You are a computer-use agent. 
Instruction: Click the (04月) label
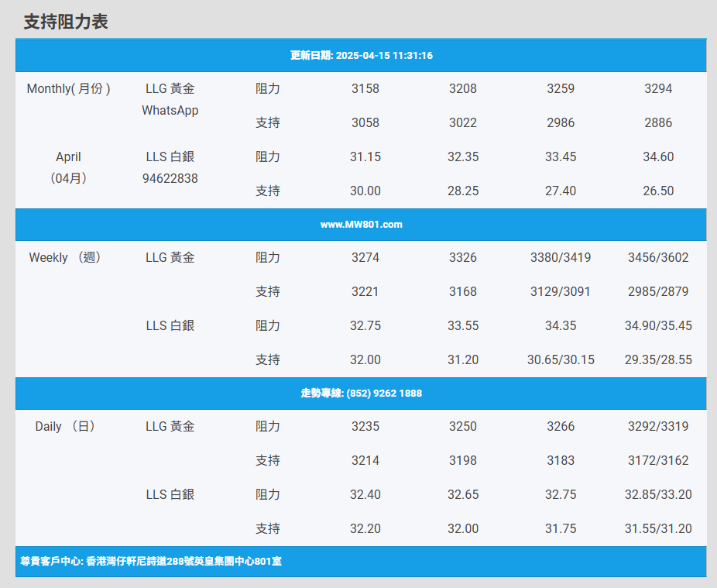(69, 178)
